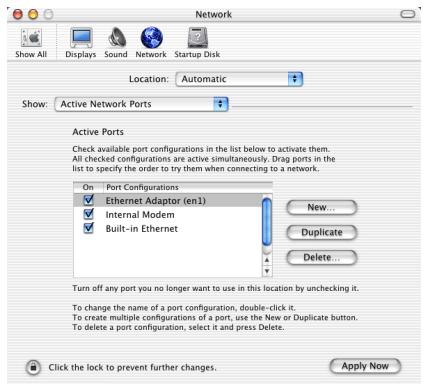
Task: Select the Ethernet Adaptor (en1) row
Action: [167, 200]
